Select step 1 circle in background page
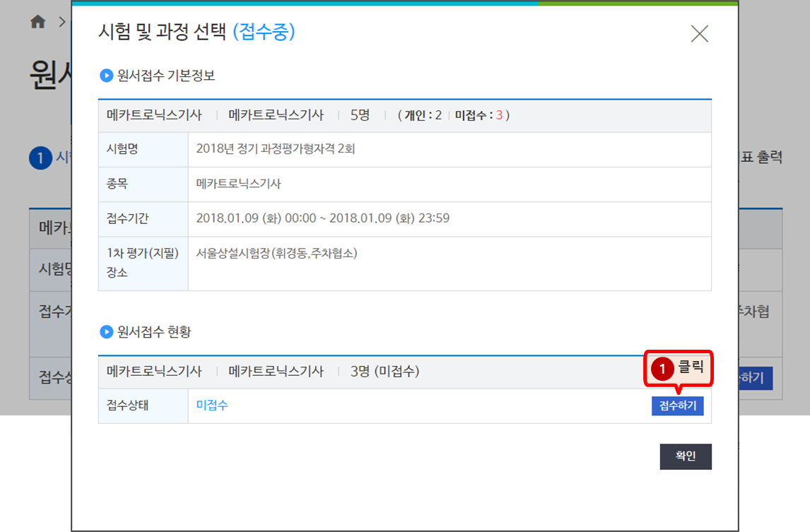810x532 pixels. click(x=40, y=158)
